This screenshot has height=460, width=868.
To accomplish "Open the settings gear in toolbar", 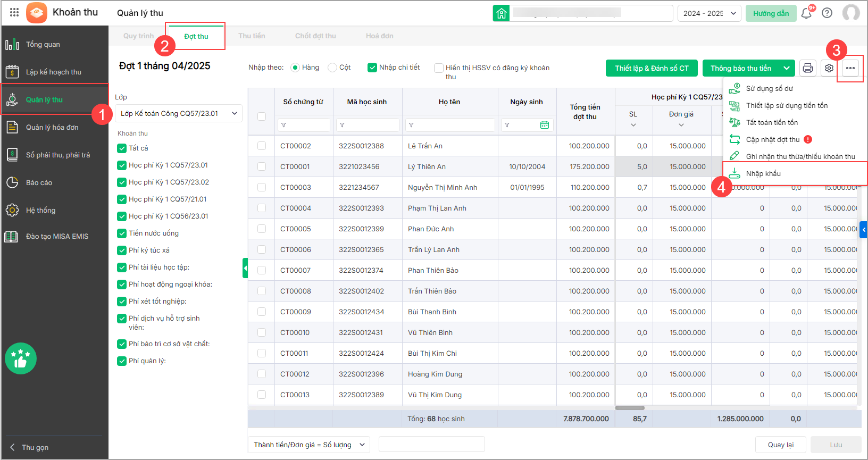I will point(829,68).
